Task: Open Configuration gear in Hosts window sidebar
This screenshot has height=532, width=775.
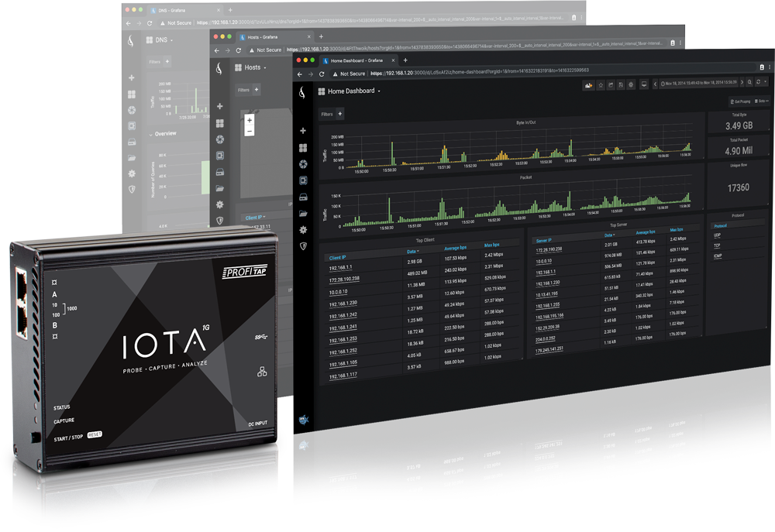Action: tap(220, 204)
